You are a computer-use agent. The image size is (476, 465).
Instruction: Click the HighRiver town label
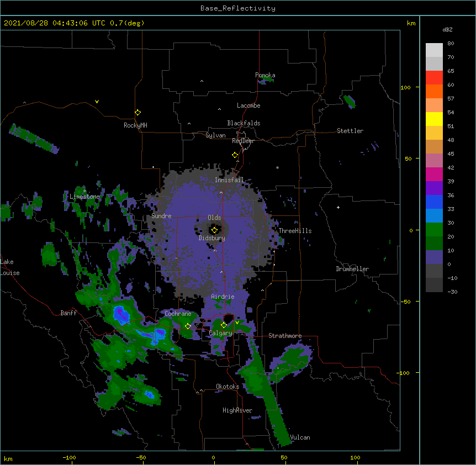click(x=237, y=410)
